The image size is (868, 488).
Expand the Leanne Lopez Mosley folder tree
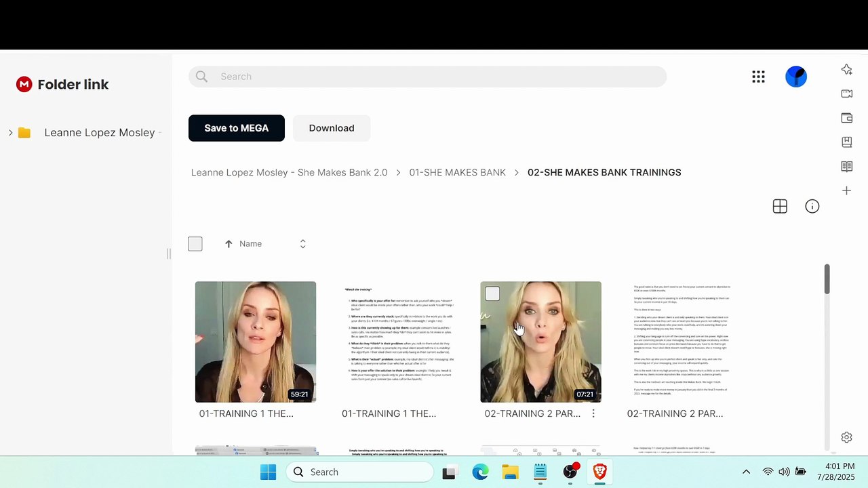click(x=10, y=133)
